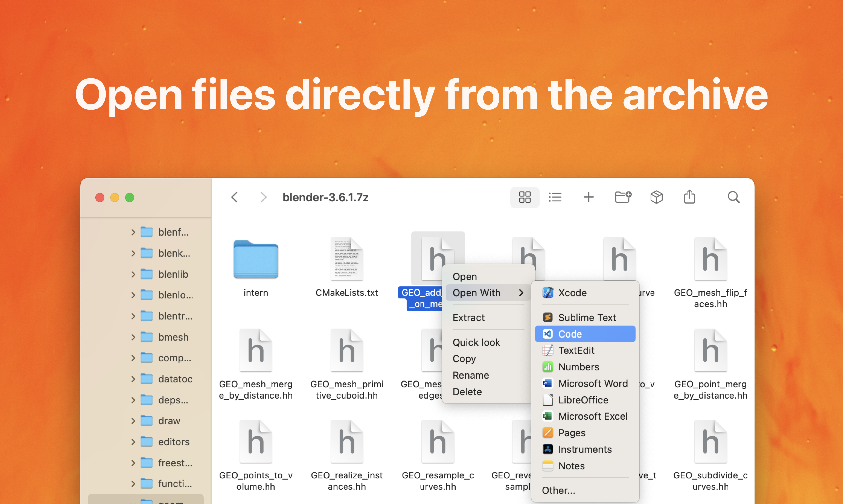This screenshot has width=843, height=504.
Task: Expand the blenk... folder chevron
Action: coord(133,253)
